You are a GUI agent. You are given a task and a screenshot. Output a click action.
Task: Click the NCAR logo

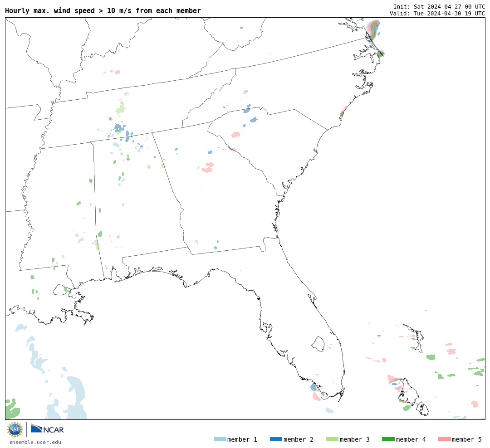click(47, 429)
